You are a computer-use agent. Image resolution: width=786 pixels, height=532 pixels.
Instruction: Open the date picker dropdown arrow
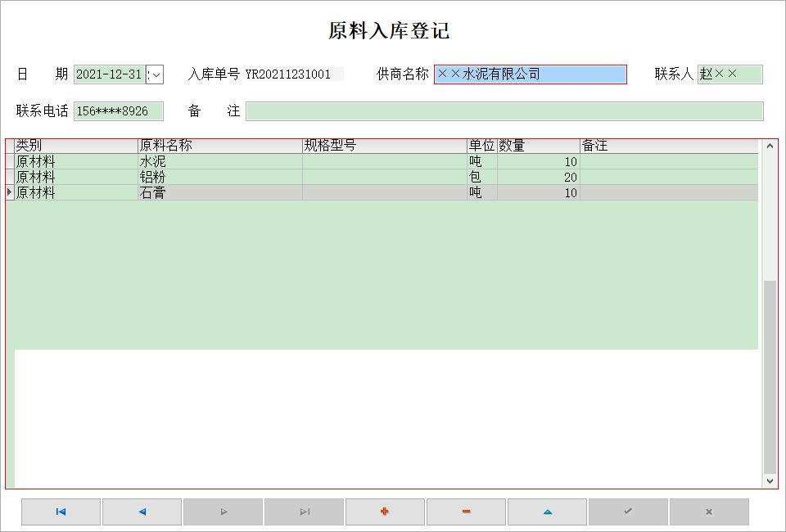point(155,74)
